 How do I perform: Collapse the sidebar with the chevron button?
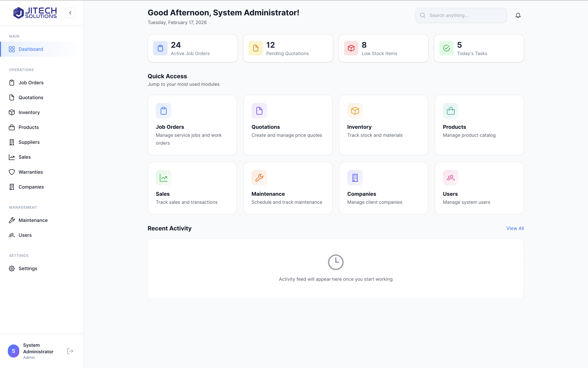(x=70, y=13)
